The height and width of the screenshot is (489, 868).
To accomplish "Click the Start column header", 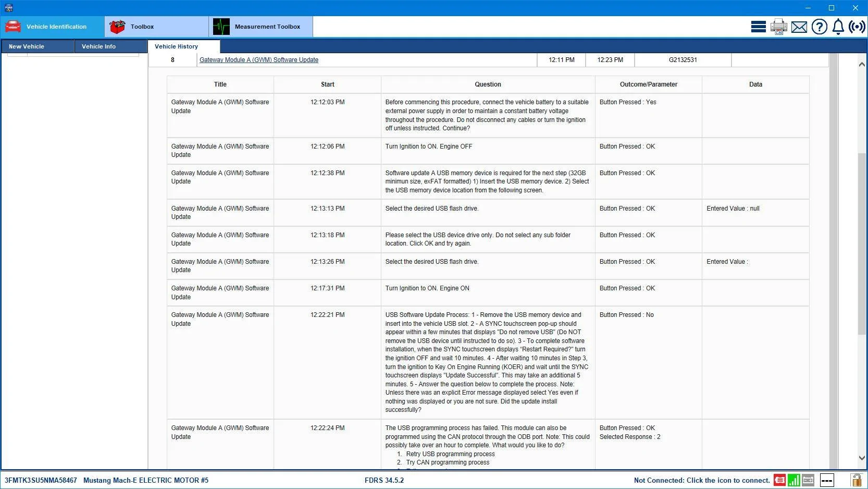I will pos(328,84).
